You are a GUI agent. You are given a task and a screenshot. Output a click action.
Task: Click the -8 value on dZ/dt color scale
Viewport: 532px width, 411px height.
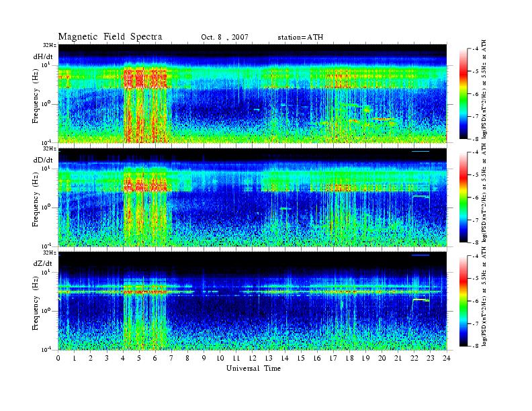tap(476, 346)
